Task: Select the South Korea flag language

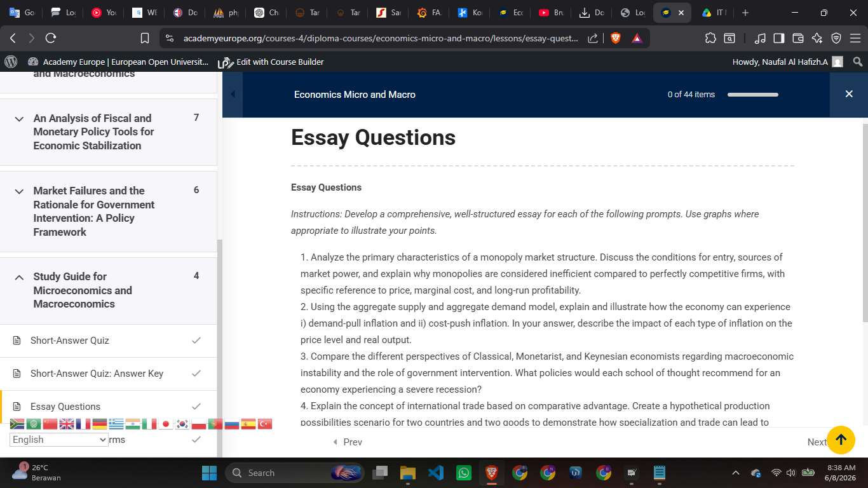Action: [x=182, y=424]
